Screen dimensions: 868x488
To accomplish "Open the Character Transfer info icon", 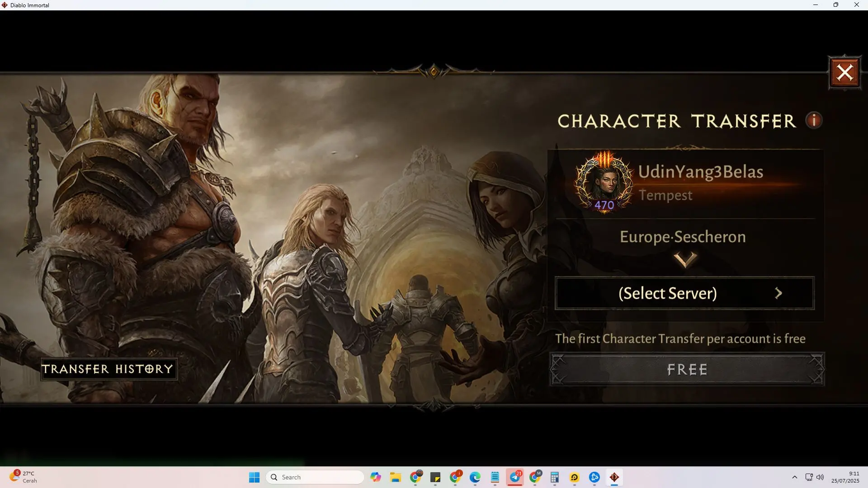I will click(814, 120).
